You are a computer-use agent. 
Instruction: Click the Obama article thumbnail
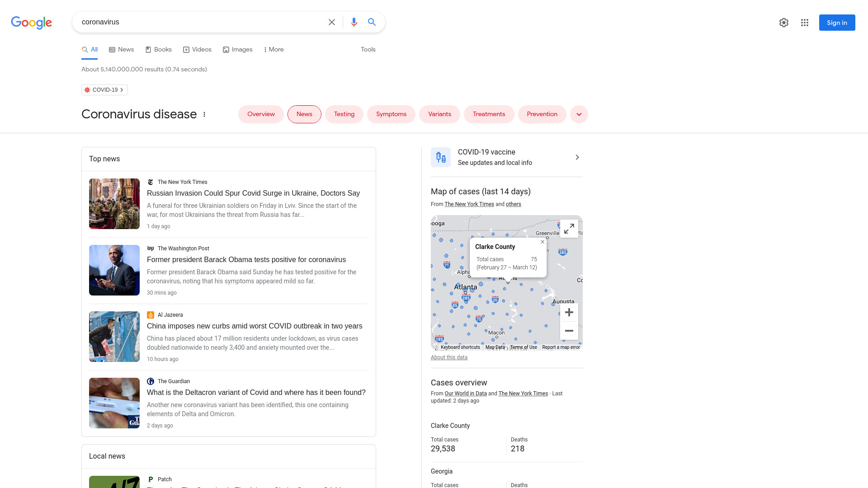pos(114,270)
